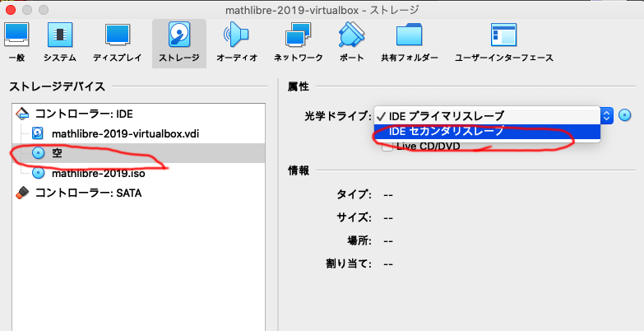Choose IDE プライマリスレーブ in dropdown
644x331 pixels.
click(487, 116)
